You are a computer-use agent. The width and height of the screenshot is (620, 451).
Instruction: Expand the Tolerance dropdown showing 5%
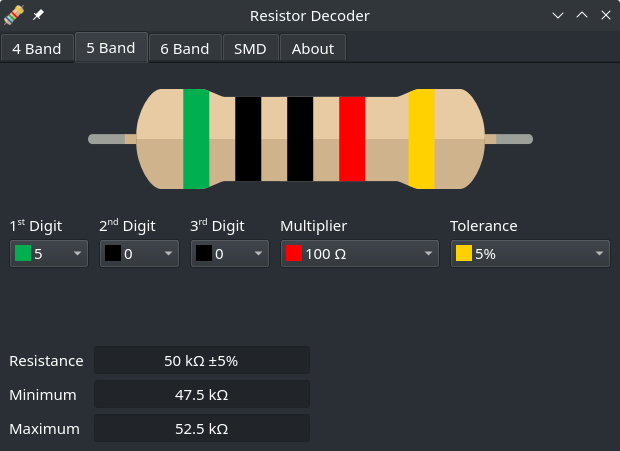pos(529,254)
